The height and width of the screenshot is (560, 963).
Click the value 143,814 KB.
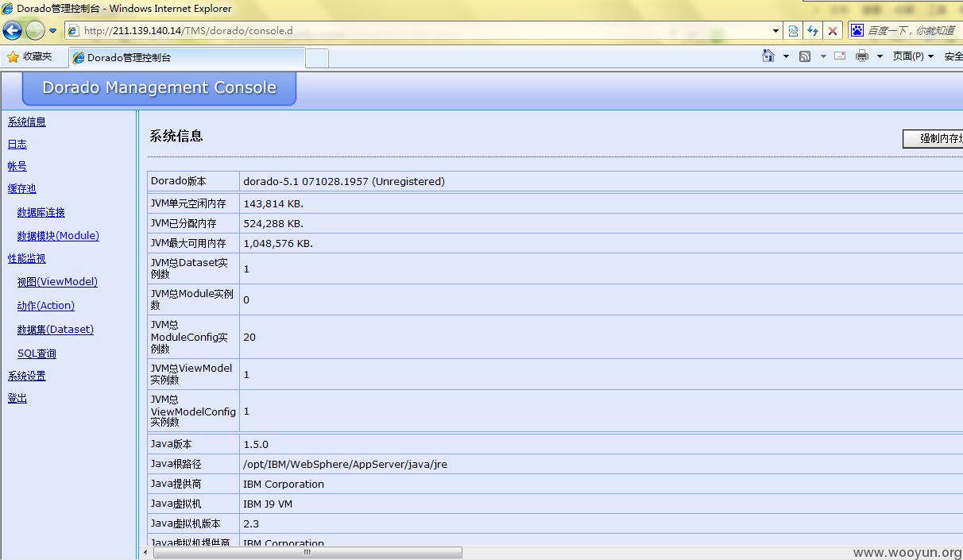point(273,203)
